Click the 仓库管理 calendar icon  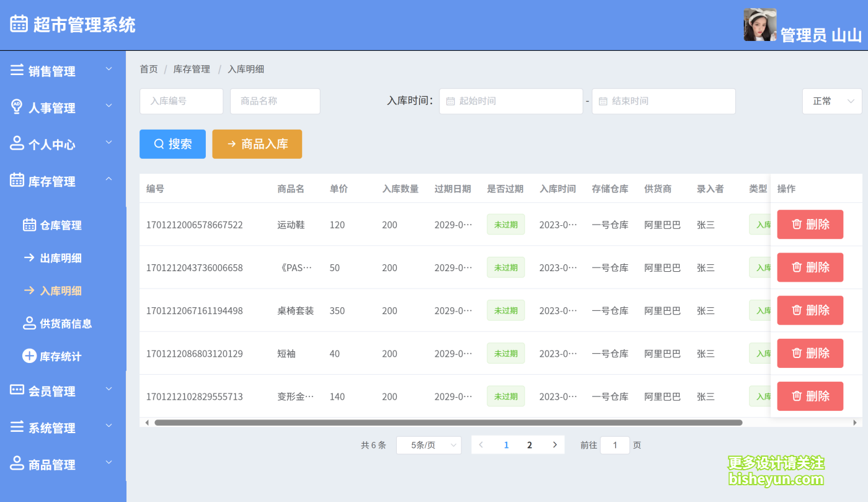click(29, 225)
